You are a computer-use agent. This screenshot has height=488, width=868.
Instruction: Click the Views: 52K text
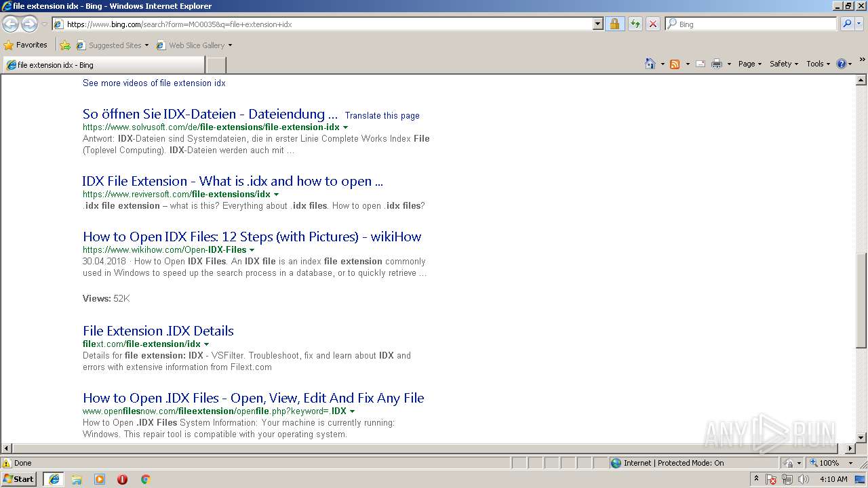(x=106, y=298)
